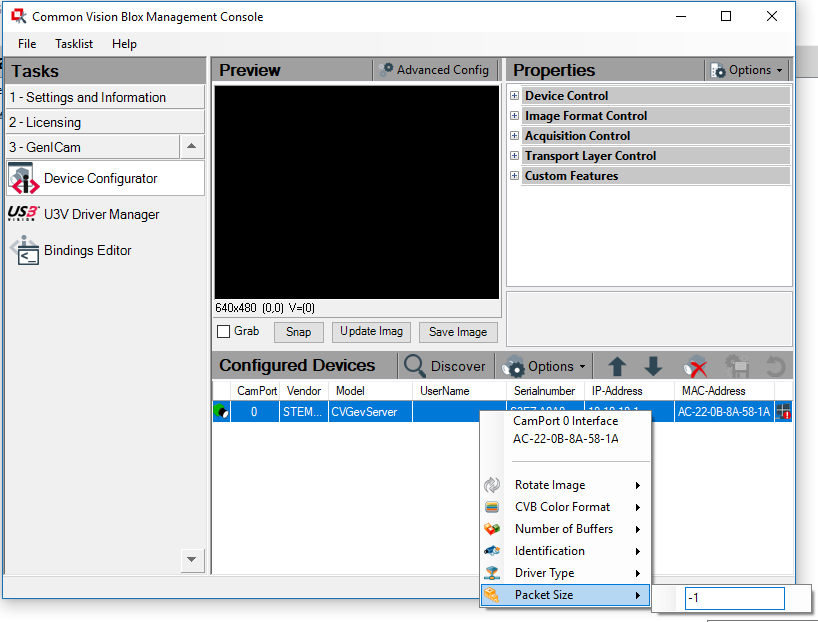Select the Packet Size menu entry
818x622 pixels.
(566, 595)
